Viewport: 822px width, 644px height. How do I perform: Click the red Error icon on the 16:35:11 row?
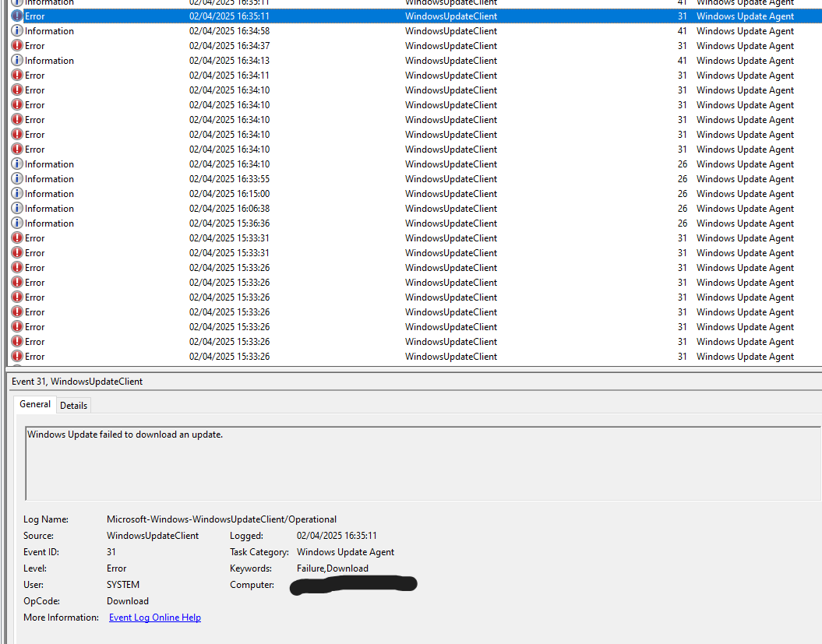[17, 16]
